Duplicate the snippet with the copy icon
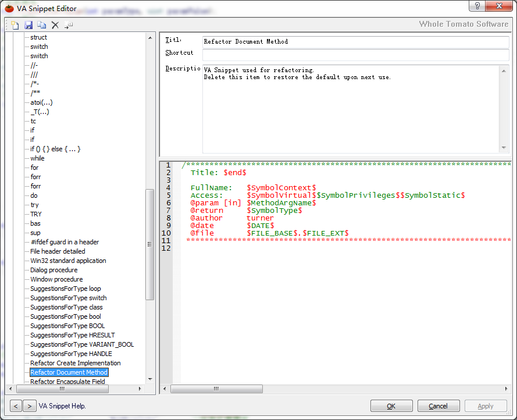Screen dimensions: 517x420 tap(41, 25)
